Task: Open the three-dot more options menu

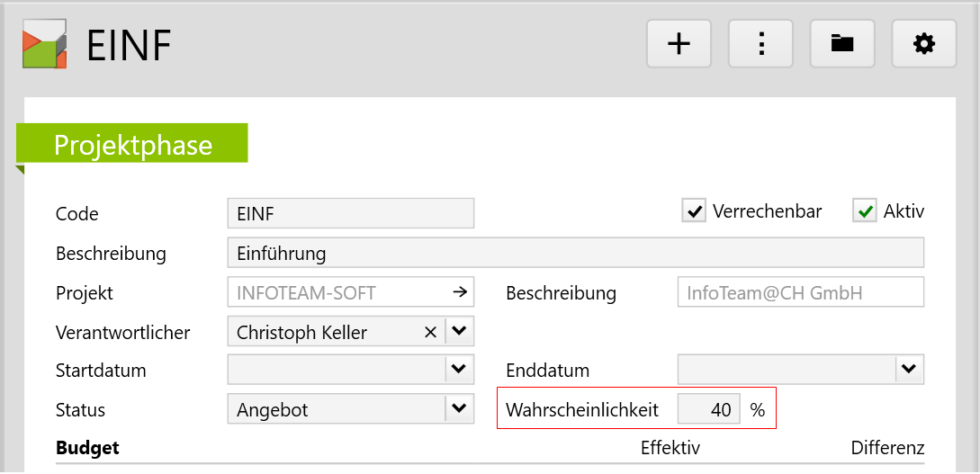Action: click(760, 43)
